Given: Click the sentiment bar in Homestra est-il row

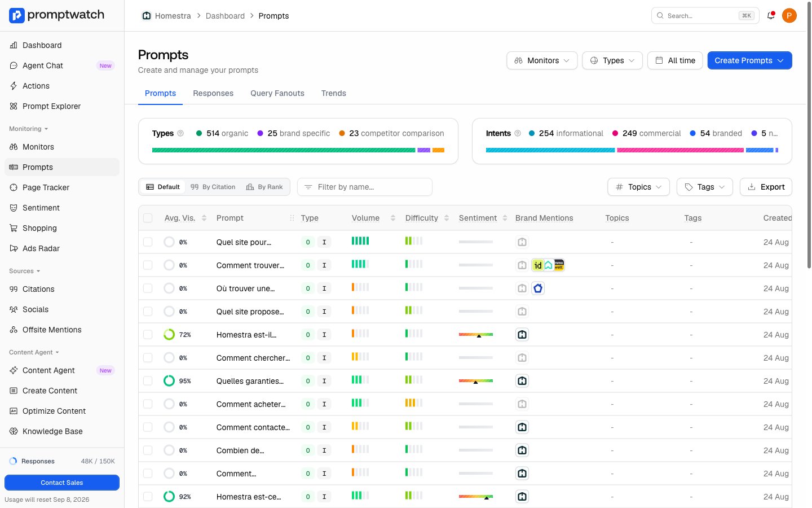Looking at the screenshot, I should 476,335.
